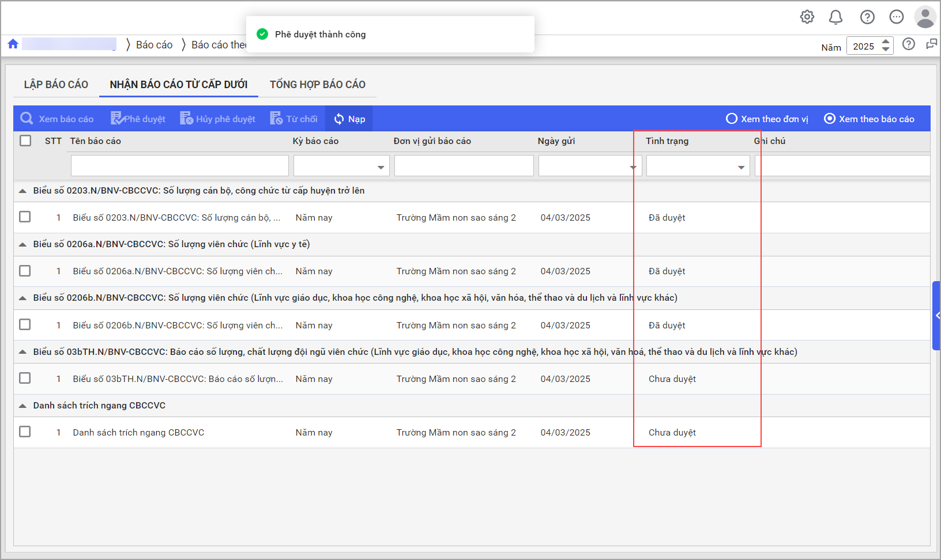Click Trường Mầm non sao sáng 2 in 0206b.N row
This screenshot has width=941, height=560.
pyautogui.click(x=456, y=326)
